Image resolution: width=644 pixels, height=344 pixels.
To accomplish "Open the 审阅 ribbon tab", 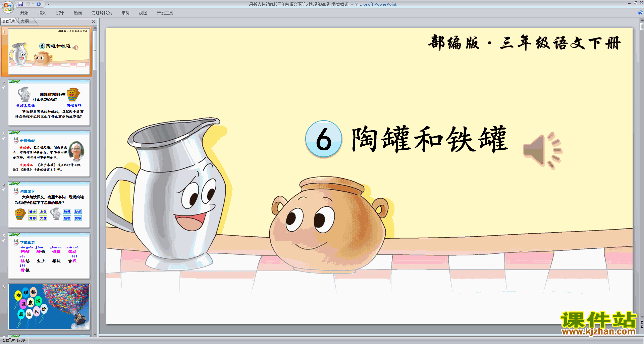I will pos(125,13).
